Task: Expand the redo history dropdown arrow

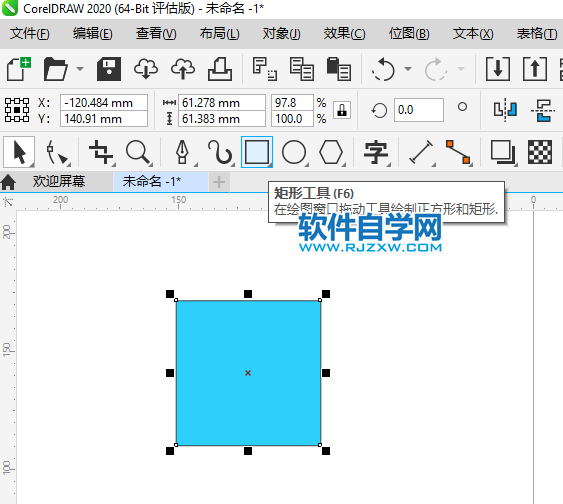Action: [x=461, y=69]
